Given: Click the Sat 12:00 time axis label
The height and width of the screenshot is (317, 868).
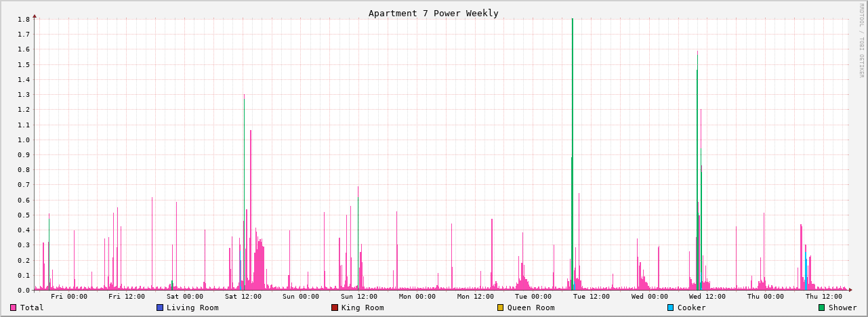Looking at the screenshot, I should click(x=243, y=297).
